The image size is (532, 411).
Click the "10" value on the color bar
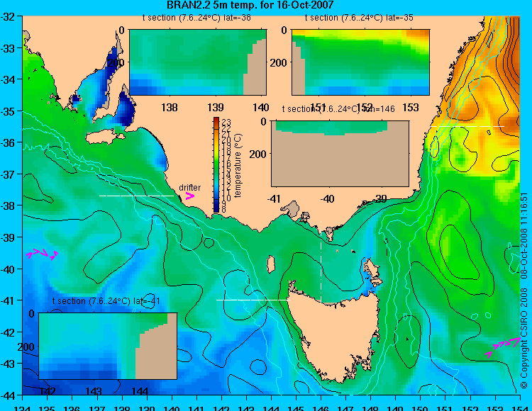226,198
